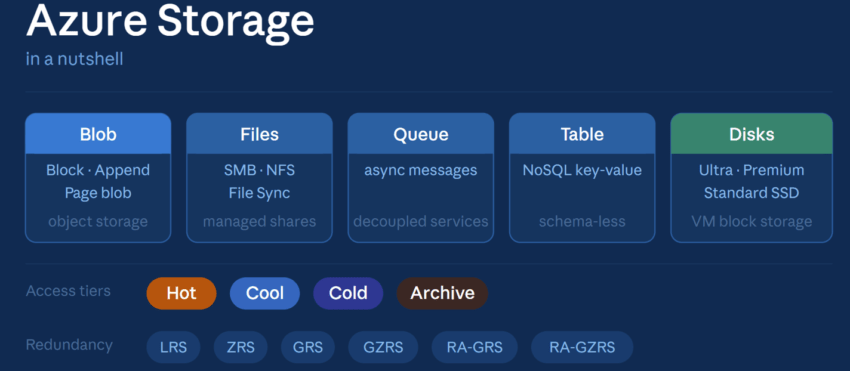Click the 'Ultra · Premium' text
This screenshot has height=371, width=850.
click(751, 170)
